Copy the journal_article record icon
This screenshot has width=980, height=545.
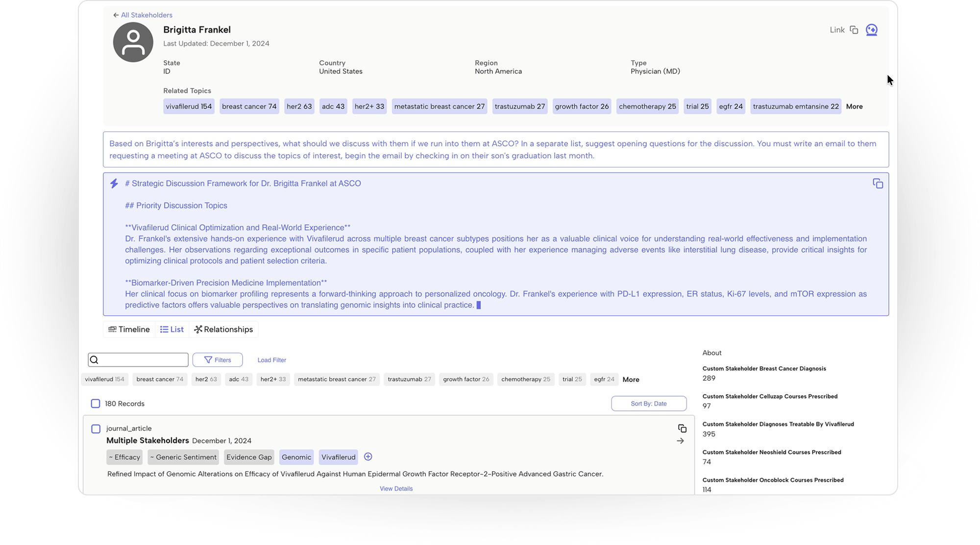(682, 428)
